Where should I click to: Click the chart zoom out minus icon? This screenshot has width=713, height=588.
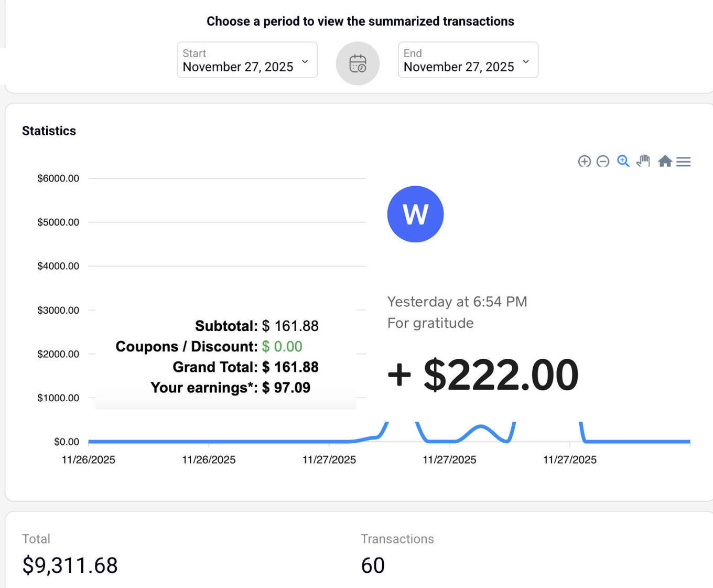pyautogui.click(x=603, y=162)
